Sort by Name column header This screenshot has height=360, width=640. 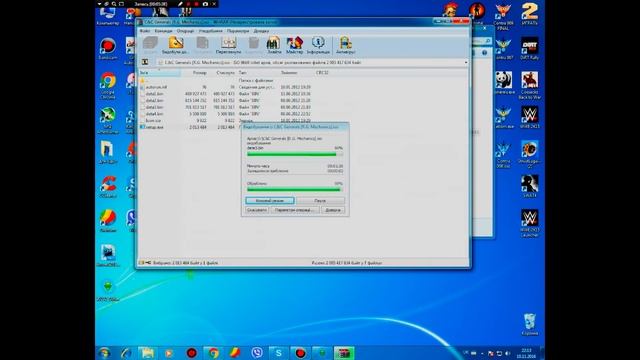(159, 73)
